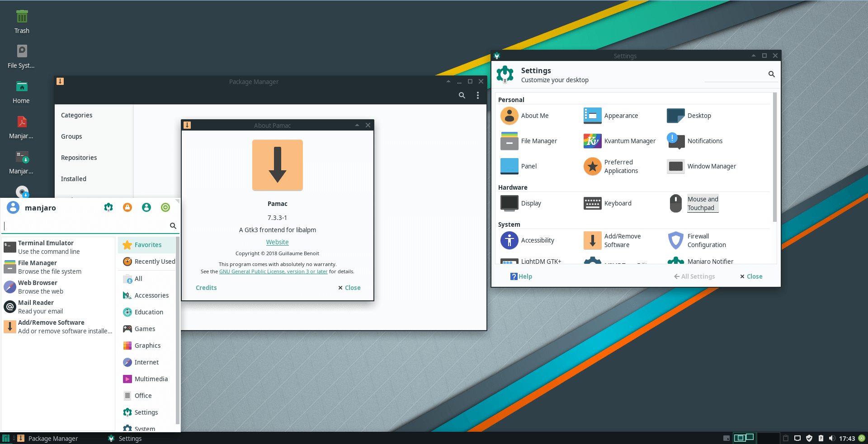Click the log out icon in Whisker menu
Screen dimensions: 868x444
point(165,207)
